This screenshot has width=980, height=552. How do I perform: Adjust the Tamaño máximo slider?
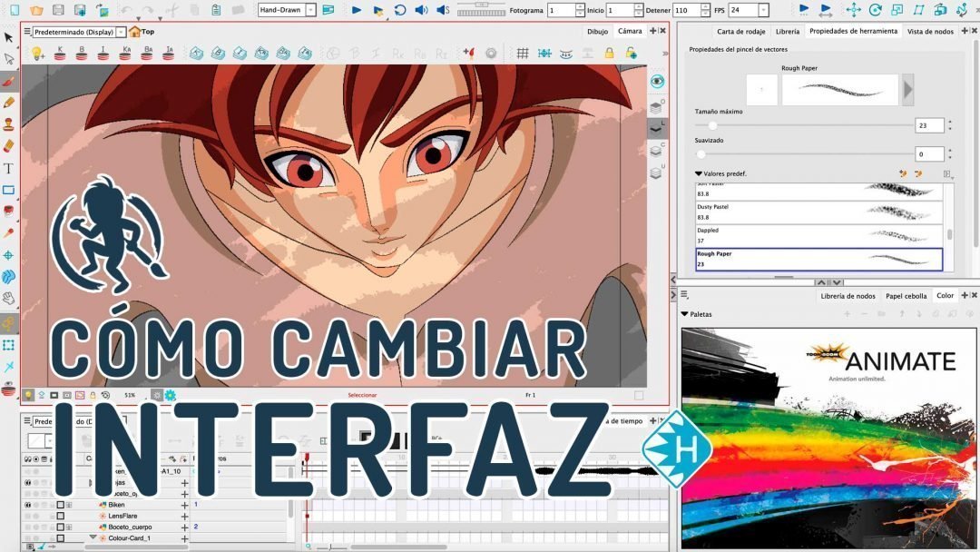click(x=804, y=125)
